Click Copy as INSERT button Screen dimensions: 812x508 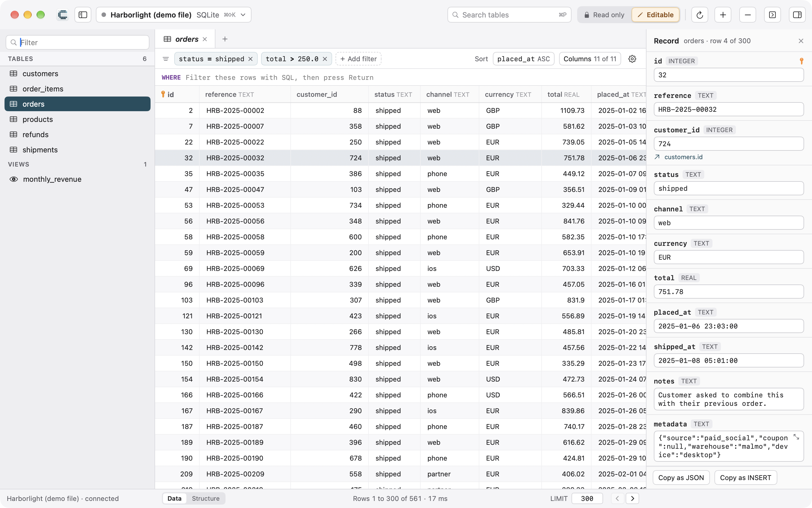[745, 478]
